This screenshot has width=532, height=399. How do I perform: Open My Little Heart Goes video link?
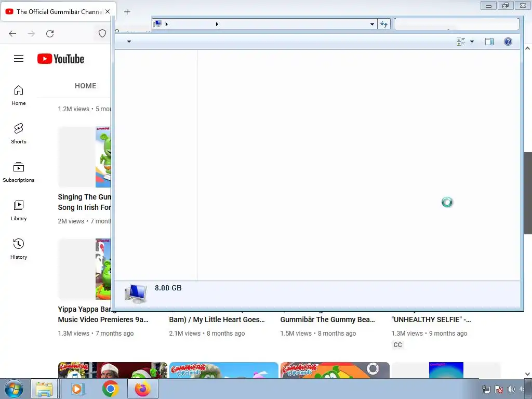point(217,320)
